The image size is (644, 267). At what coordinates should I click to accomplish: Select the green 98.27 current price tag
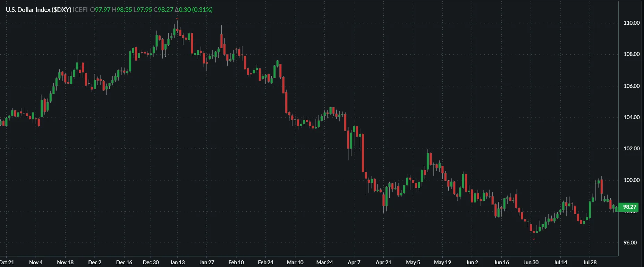(629, 207)
